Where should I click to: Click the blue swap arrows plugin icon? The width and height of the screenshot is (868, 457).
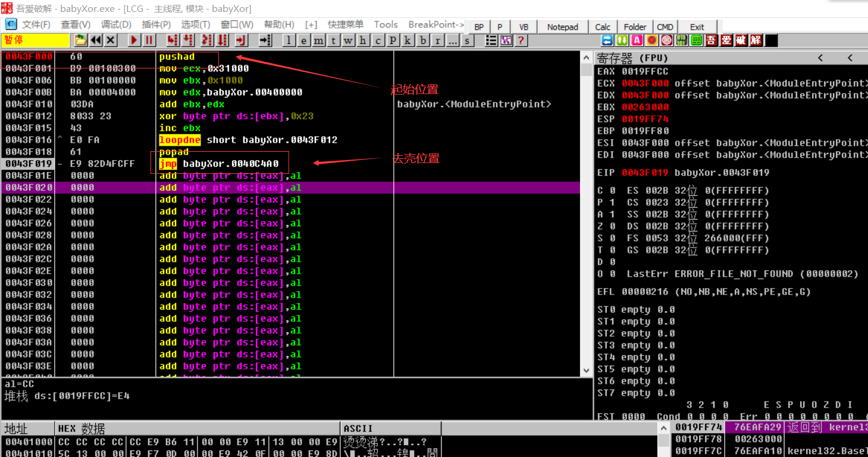point(607,40)
